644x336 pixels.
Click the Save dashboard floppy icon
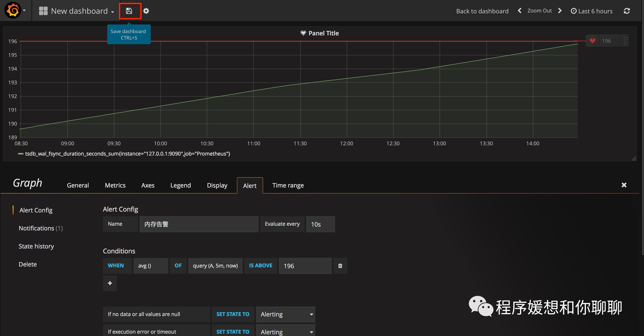pos(129,11)
